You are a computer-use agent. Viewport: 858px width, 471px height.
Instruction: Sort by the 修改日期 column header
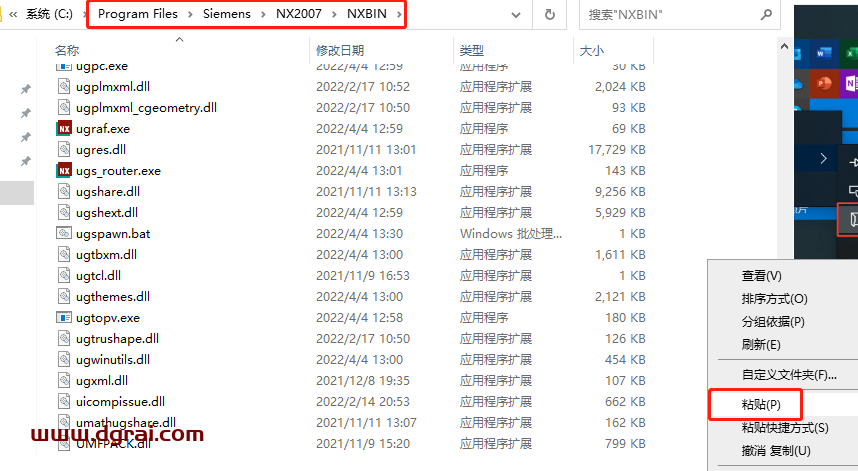(340, 51)
